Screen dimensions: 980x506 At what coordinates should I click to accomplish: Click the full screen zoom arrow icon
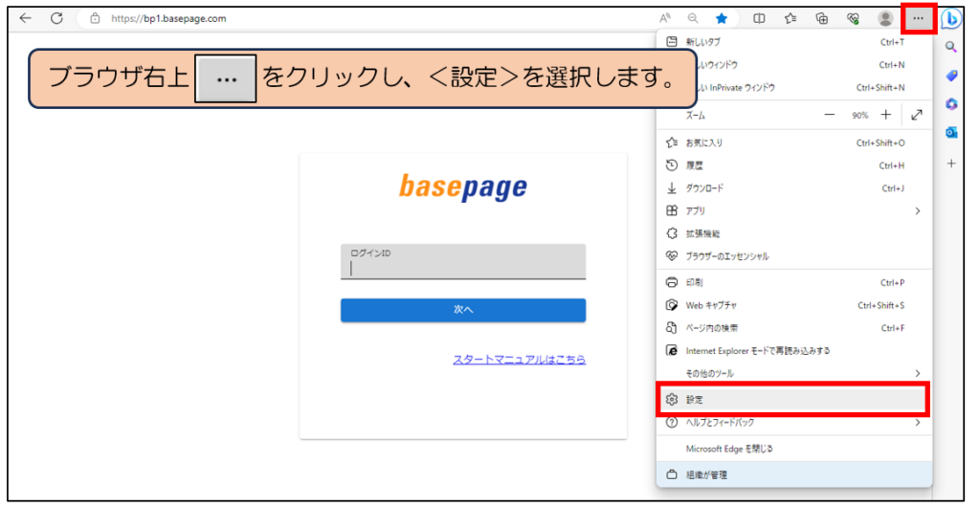pyautogui.click(x=917, y=115)
